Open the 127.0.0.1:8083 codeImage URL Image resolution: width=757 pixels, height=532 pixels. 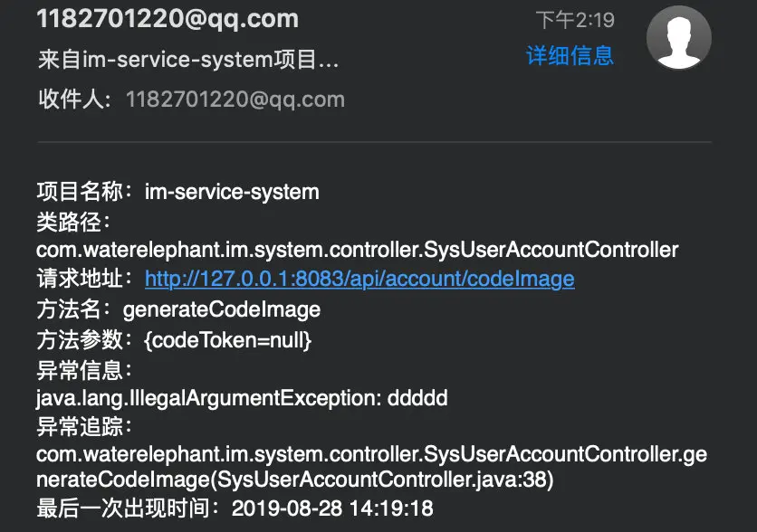click(x=359, y=279)
